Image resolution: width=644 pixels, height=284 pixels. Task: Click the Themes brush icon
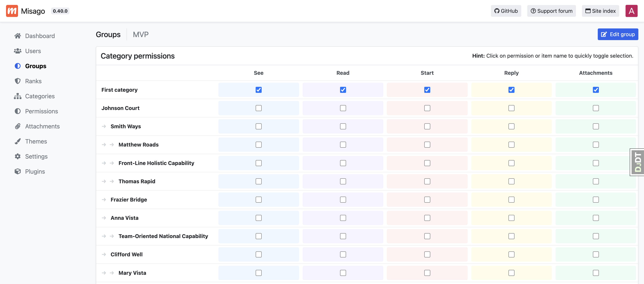(x=17, y=141)
